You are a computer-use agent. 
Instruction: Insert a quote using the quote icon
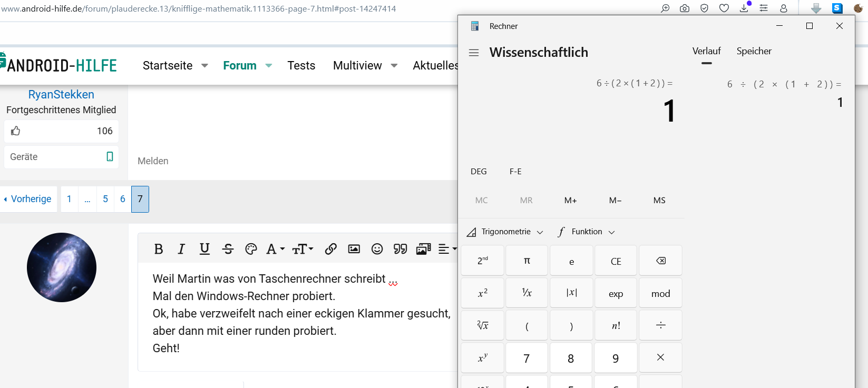pyautogui.click(x=400, y=249)
